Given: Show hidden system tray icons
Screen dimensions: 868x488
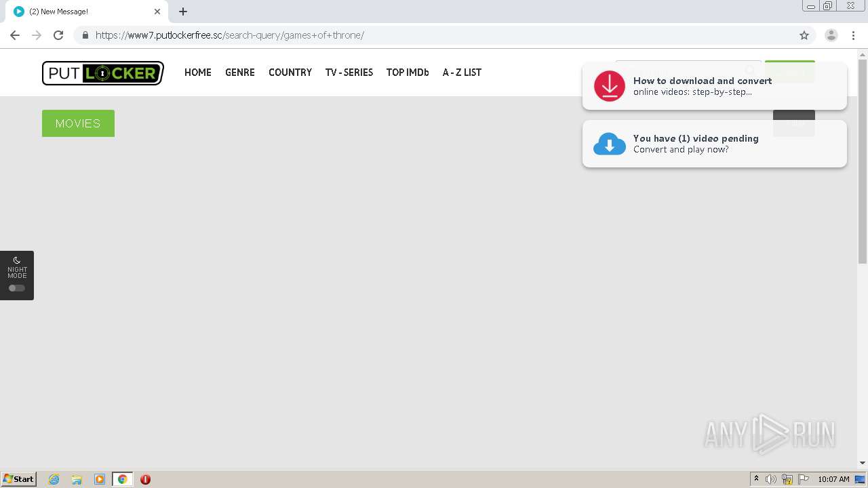Looking at the screenshot, I should [x=756, y=479].
